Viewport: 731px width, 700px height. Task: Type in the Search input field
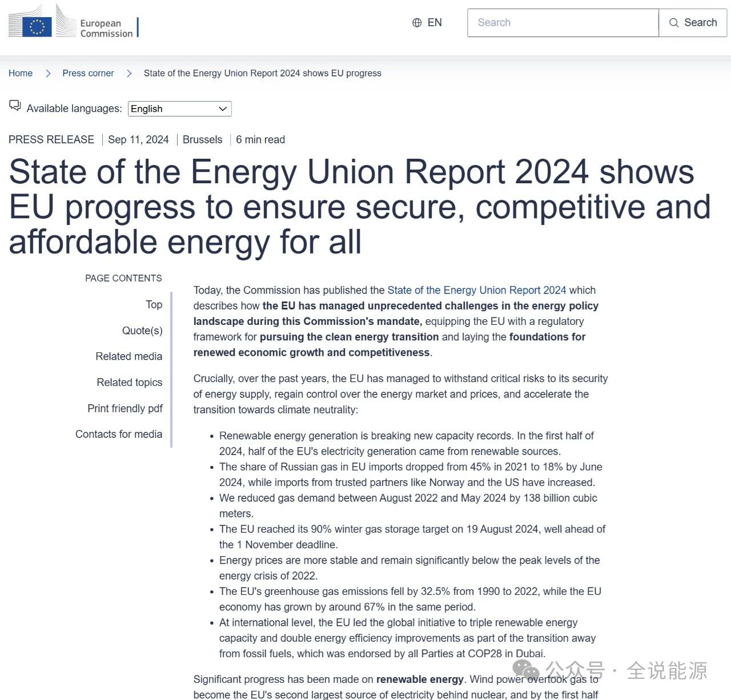click(563, 23)
